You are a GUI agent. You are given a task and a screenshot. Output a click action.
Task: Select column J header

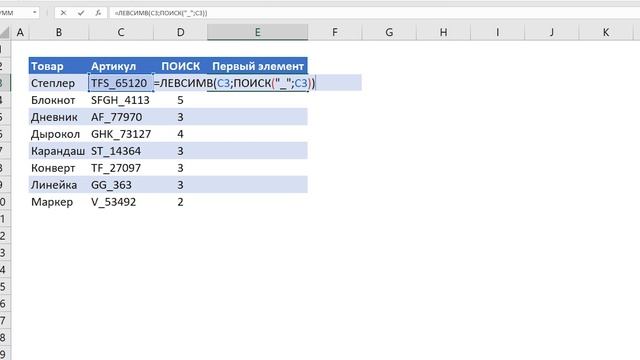[x=552, y=32]
